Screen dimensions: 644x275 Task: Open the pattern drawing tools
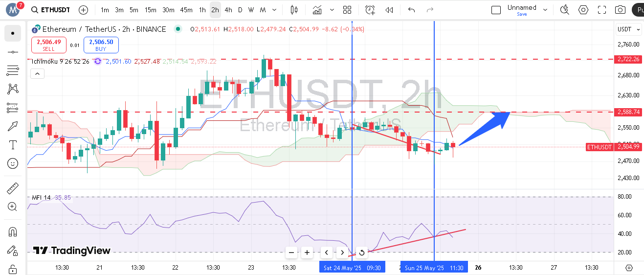pos(13,89)
